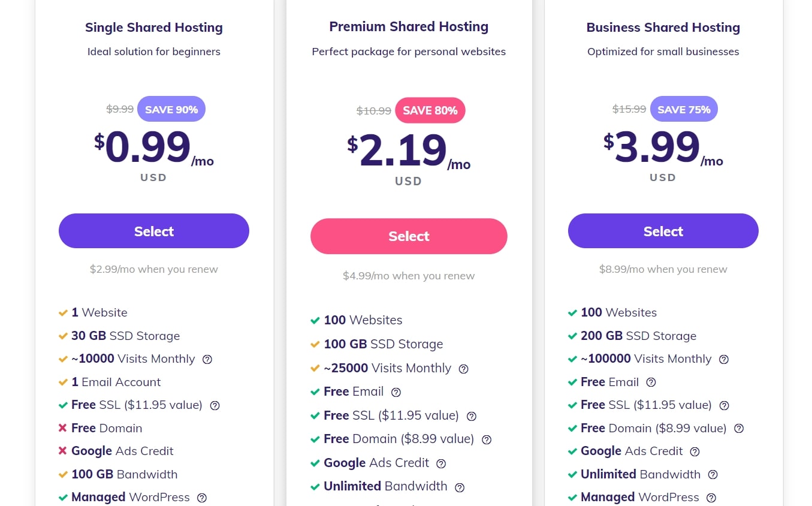The width and height of the screenshot is (812, 506).
Task: Open the Visits Monthly tooltip on Single plan
Action: (x=207, y=359)
